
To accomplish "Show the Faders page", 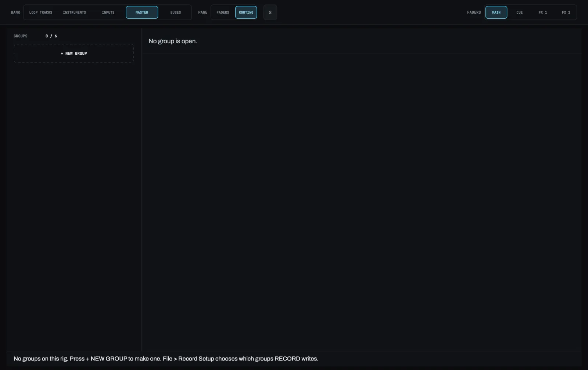I will [x=223, y=12].
